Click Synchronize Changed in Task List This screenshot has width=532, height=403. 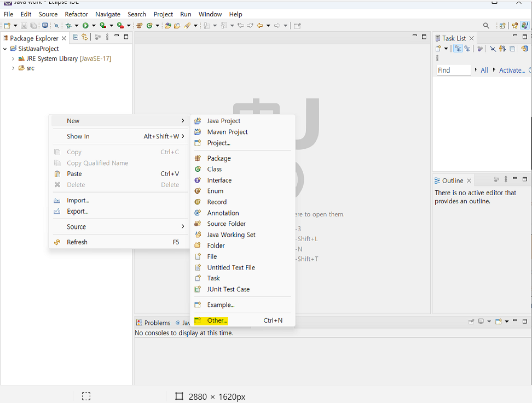524,49
